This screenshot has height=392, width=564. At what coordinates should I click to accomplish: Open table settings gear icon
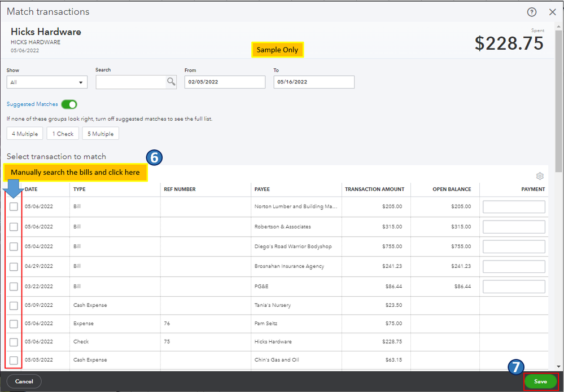pyautogui.click(x=540, y=176)
